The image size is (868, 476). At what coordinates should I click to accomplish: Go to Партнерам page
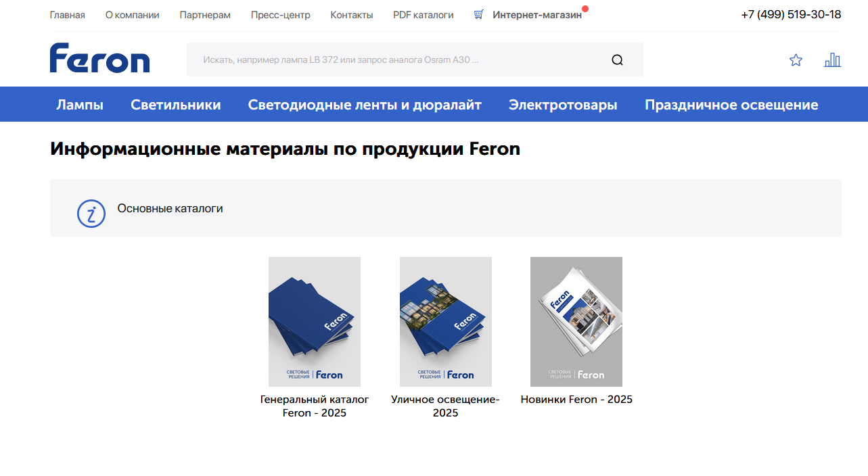[205, 15]
